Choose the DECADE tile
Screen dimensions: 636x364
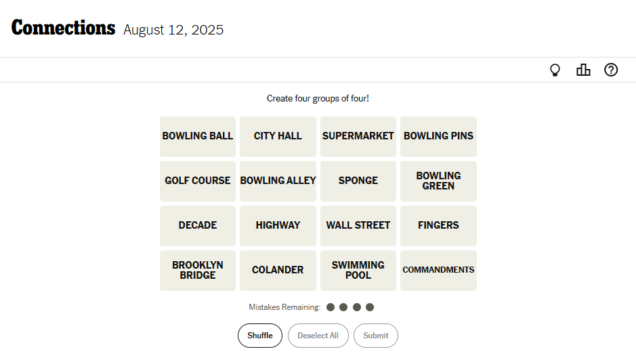(x=198, y=225)
